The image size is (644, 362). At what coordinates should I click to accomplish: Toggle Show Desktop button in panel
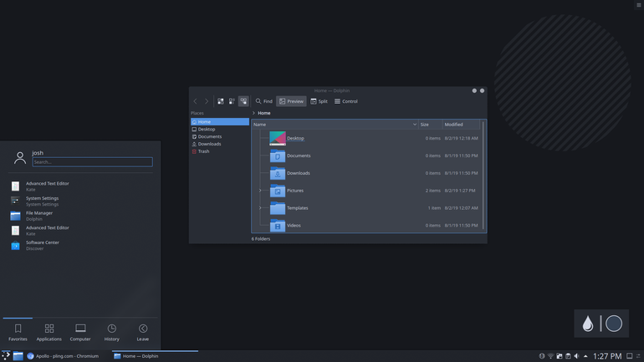tap(629, 356)
